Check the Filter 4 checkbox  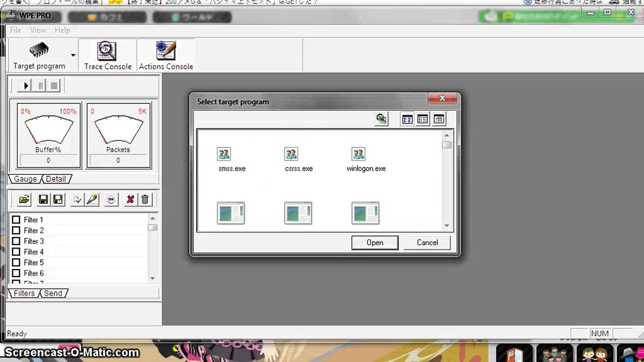(x=16, y=252)
